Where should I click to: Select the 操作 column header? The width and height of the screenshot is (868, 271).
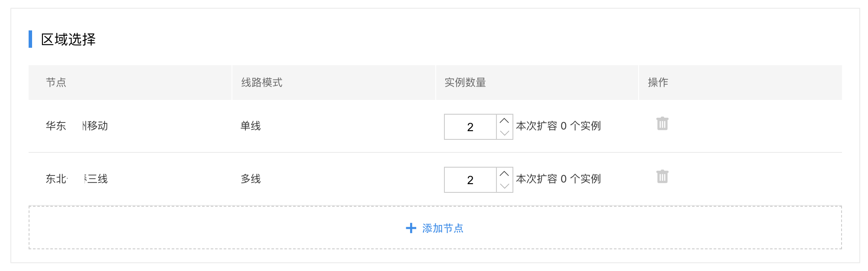(658, 83)
